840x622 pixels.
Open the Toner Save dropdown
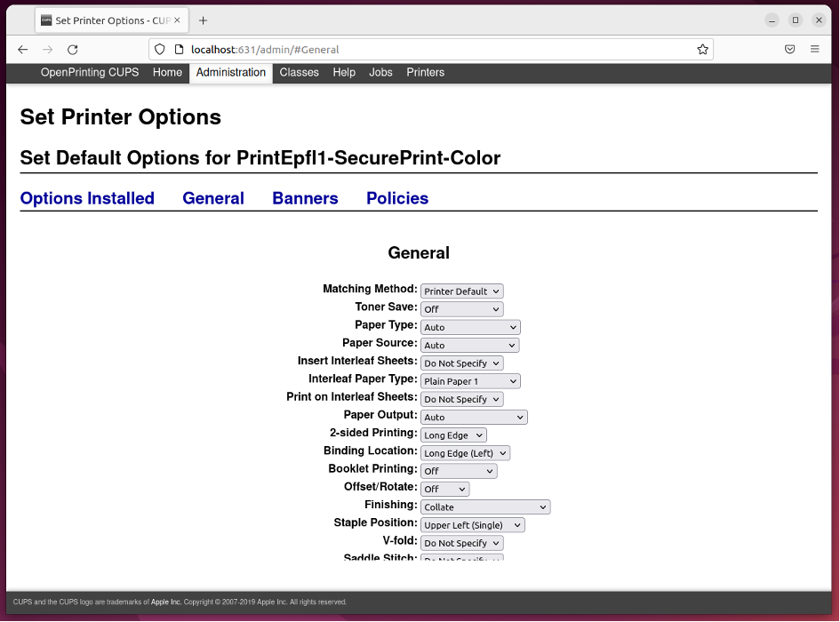(x=461, y=309)
